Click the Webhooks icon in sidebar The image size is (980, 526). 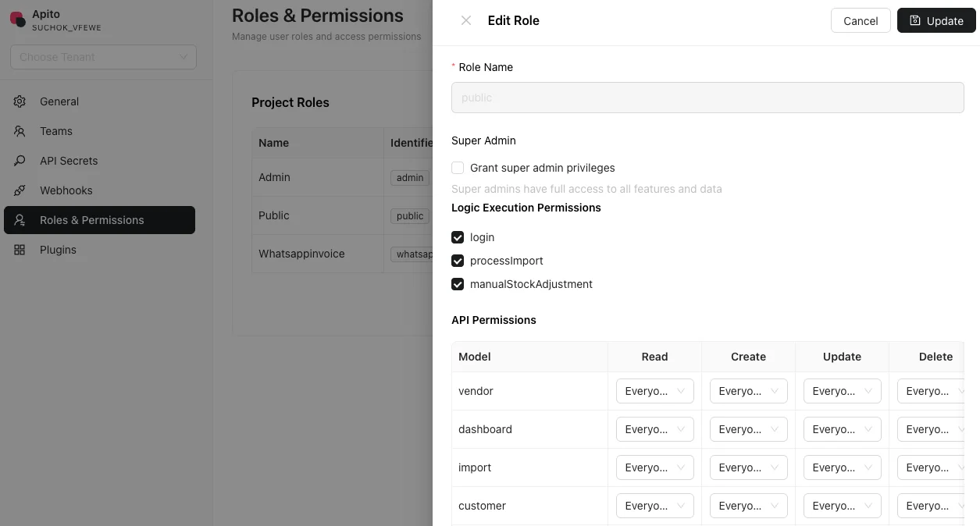pos(19,190)
